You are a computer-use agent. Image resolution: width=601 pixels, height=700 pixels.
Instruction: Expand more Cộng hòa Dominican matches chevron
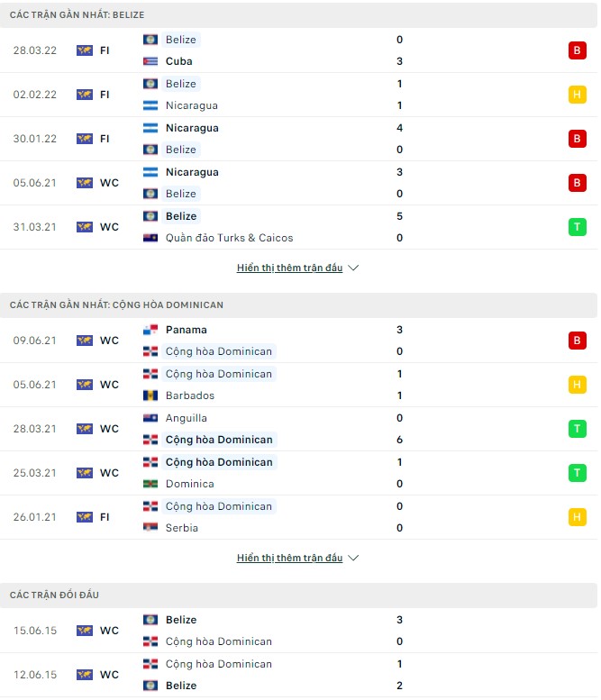(x=353, y=559)
